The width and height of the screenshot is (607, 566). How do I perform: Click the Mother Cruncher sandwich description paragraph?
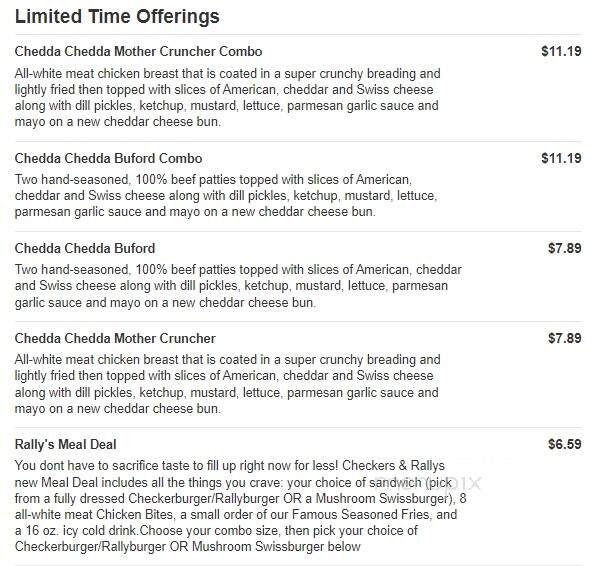point(228,384)
